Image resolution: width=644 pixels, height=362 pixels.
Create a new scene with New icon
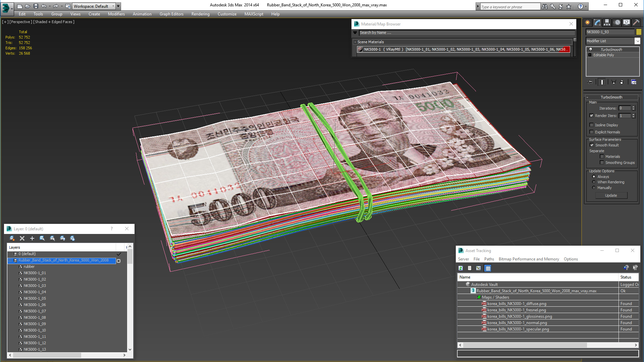click(20, 6)
